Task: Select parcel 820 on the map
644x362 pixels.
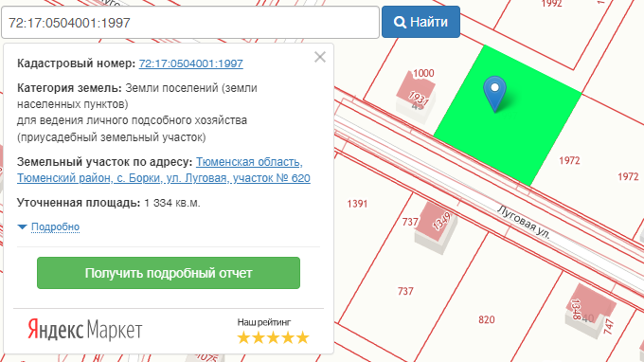Action: [486, 319]
